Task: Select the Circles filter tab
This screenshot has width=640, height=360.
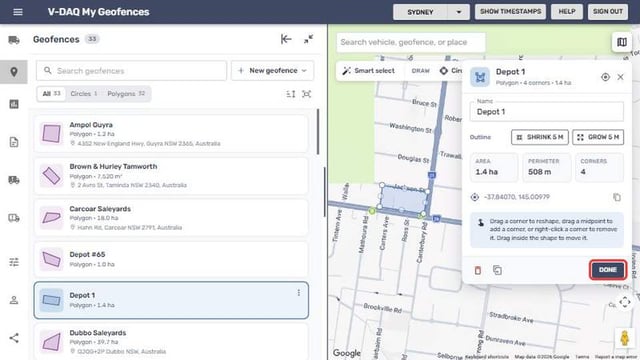Action: [x=84, y=93]
